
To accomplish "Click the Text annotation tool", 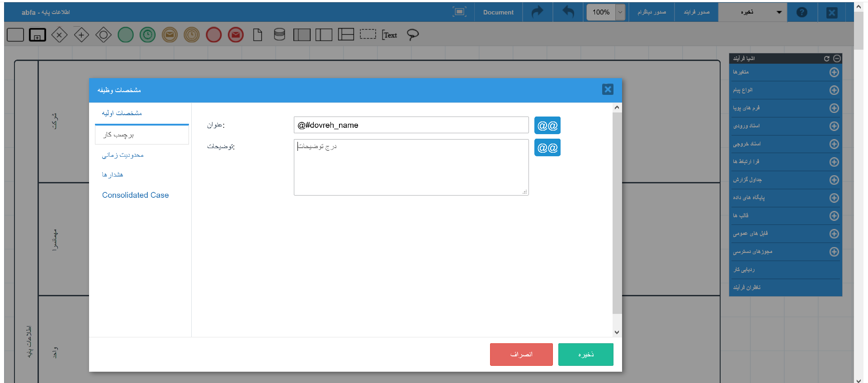I will 389,35.
